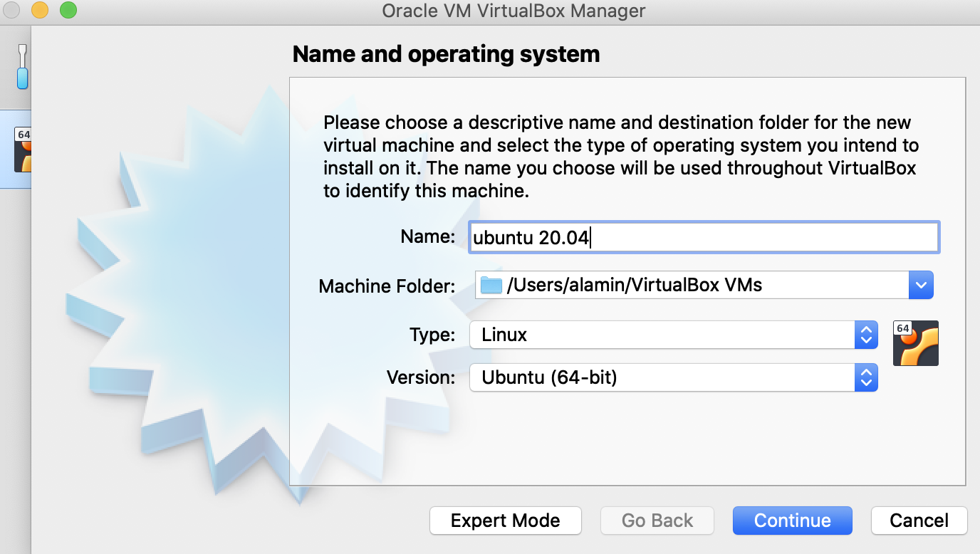Click the Name field containing ubuntu 20.04
Image resolution: width=980 pixels, height=554 pixels.
(704, 237)
